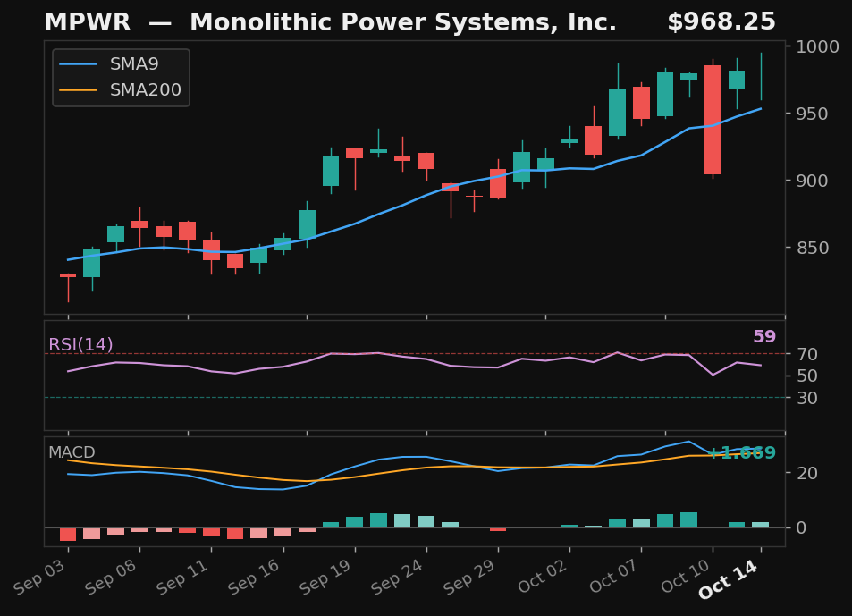Click the Sep 24 date label

tap(398, 577)
